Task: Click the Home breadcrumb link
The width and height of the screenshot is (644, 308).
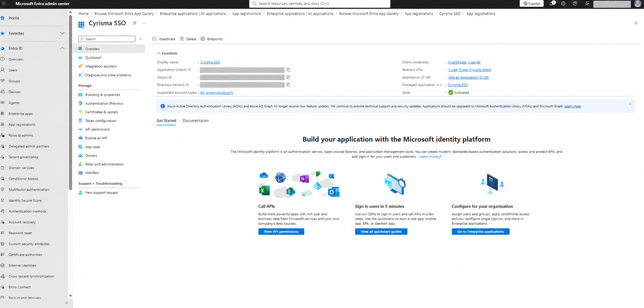Action: coord(83,14)
